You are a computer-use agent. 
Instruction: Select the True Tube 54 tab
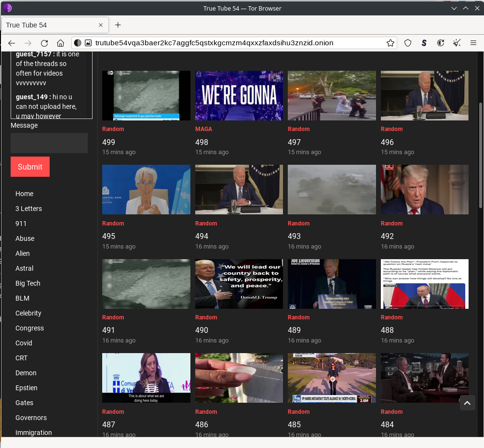pyautogui.click(x=55, y=25)
